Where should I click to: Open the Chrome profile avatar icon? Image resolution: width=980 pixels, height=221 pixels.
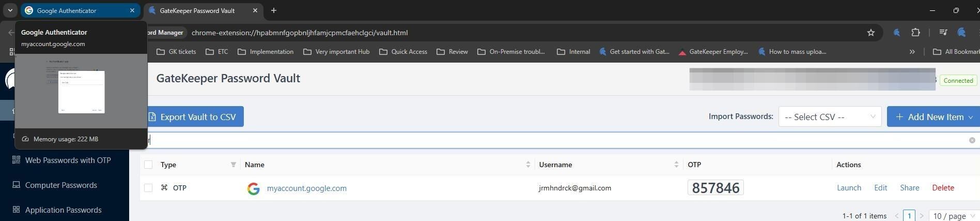tap(961, 33)
